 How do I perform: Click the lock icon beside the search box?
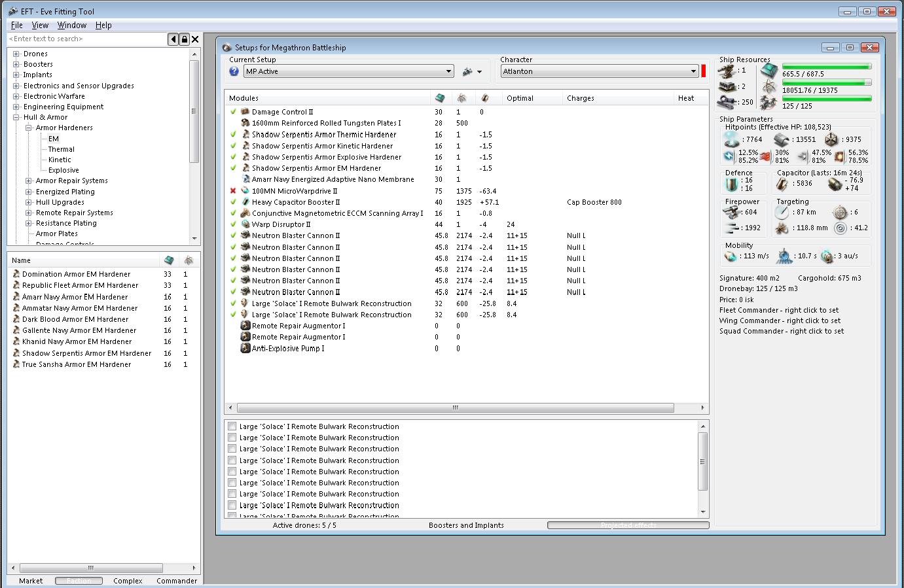(184, 39)
